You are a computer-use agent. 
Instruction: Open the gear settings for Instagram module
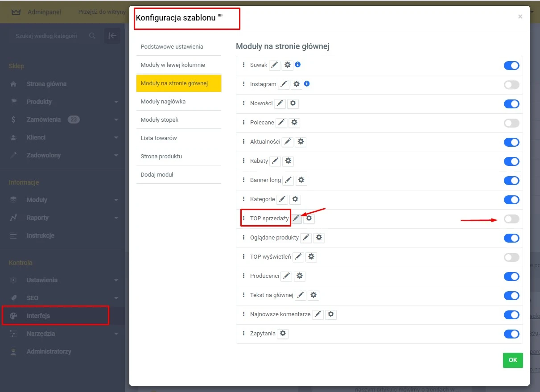pos(297,84)
